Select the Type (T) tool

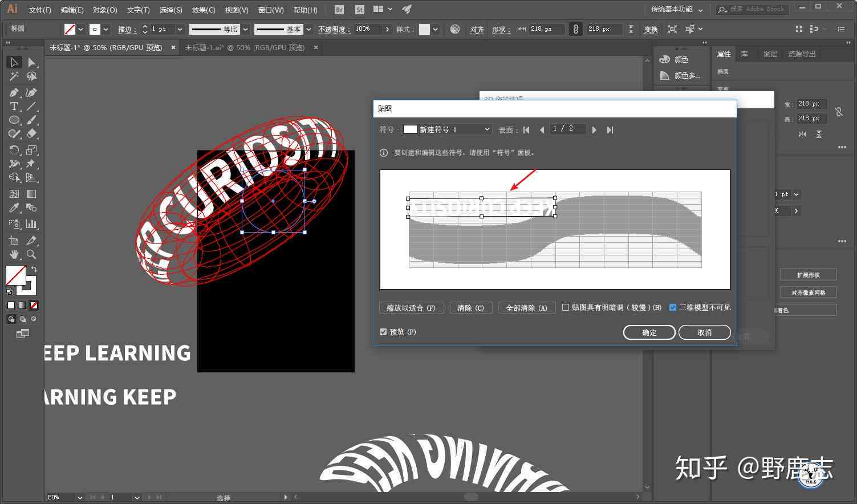(14, 106)
